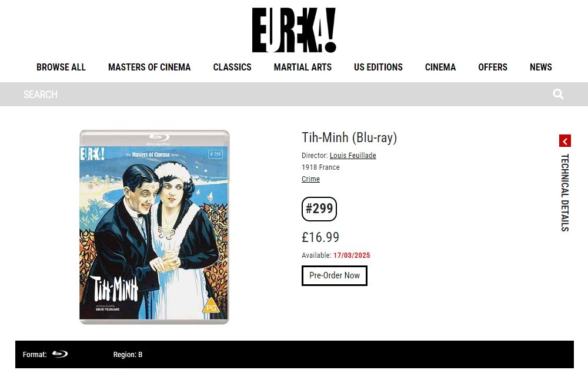Click the Tih-Minh (Blu-ray) title heading
Screen dimensions: 588x370
pyautogui.click(x=349, y=138)
